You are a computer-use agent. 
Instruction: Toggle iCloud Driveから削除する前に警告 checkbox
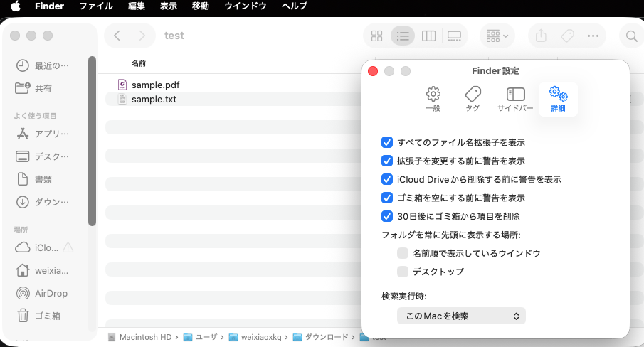387,179
